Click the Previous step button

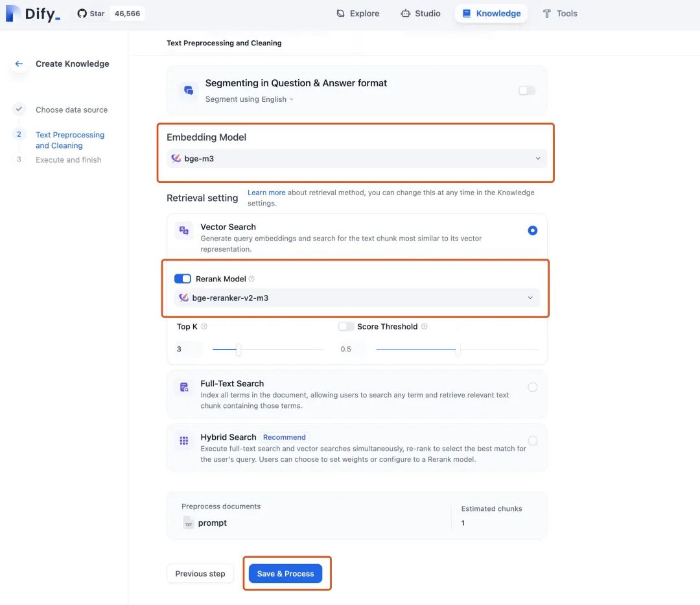pos(200,574)
